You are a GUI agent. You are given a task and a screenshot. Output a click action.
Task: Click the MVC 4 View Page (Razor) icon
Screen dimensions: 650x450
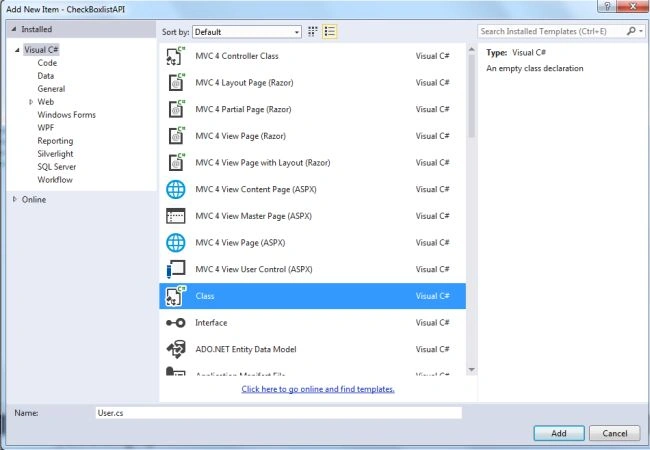point(176,136)
